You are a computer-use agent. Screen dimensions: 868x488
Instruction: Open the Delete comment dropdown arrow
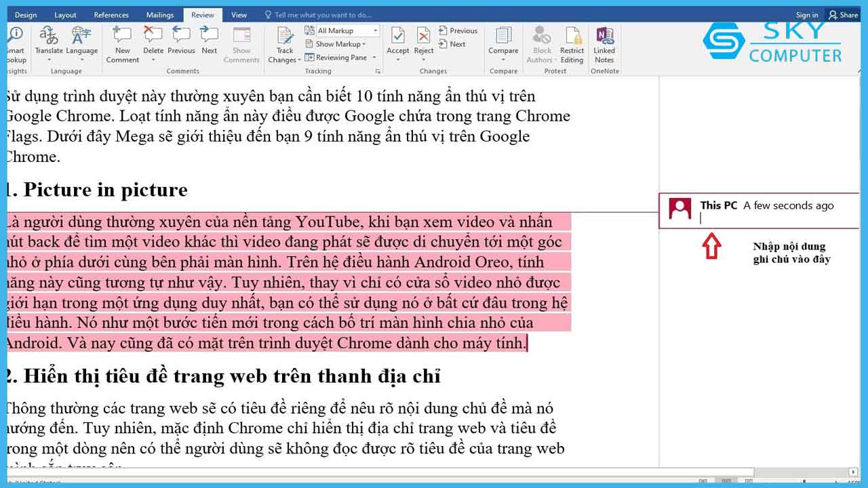(153, 60)
